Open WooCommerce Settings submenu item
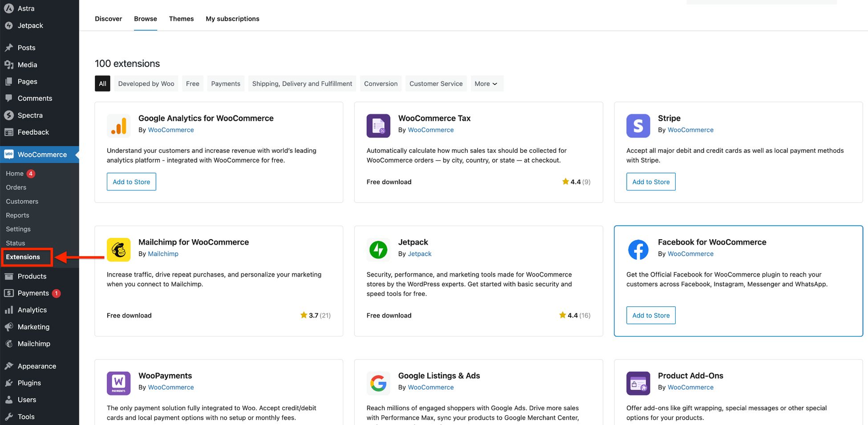 coord(18,229)
